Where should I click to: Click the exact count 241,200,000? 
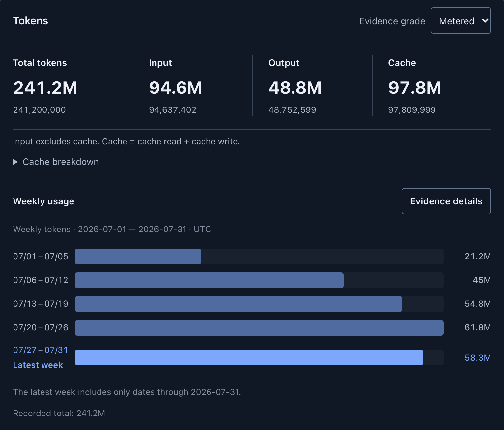coord(39,110)
